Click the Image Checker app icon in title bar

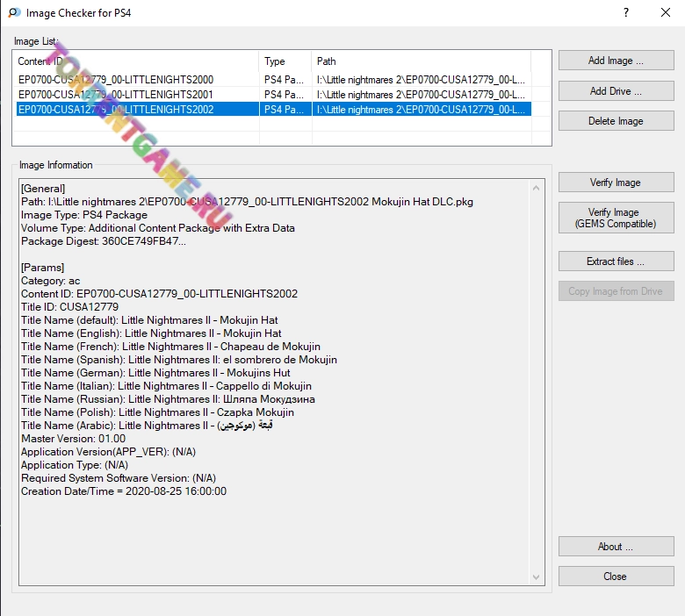(13, 13)
